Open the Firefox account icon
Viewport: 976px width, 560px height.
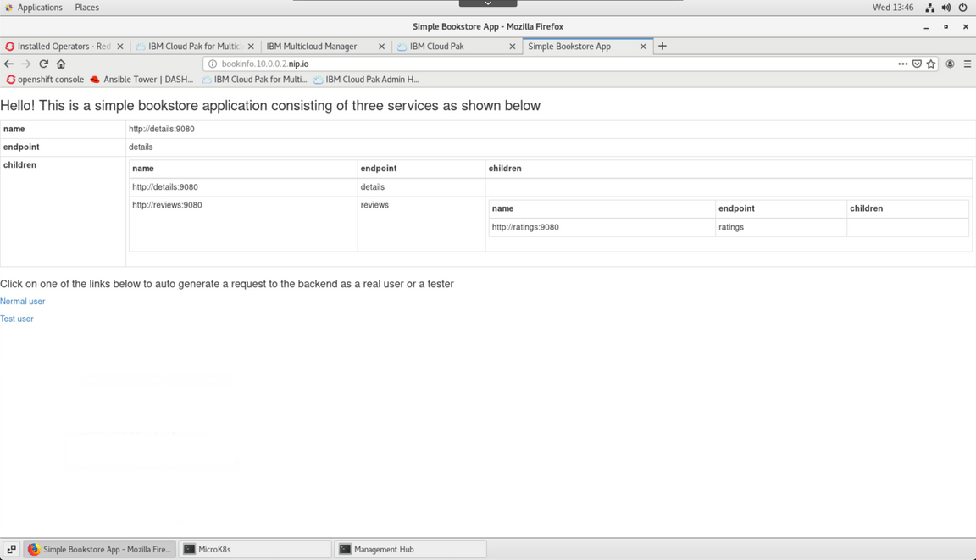click(950, 64)
